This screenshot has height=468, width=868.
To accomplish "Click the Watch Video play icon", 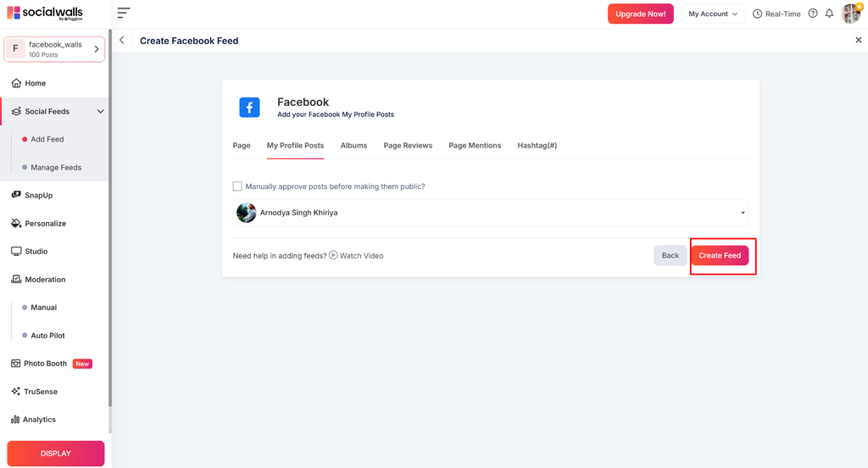I will coord(333,255).
